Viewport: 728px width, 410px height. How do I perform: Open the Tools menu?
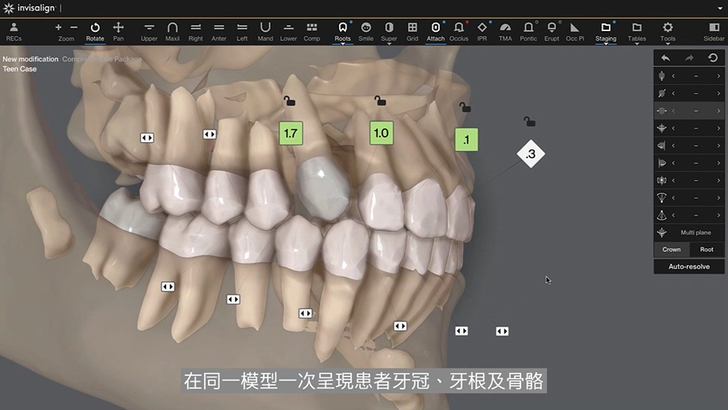click(668, 32)
